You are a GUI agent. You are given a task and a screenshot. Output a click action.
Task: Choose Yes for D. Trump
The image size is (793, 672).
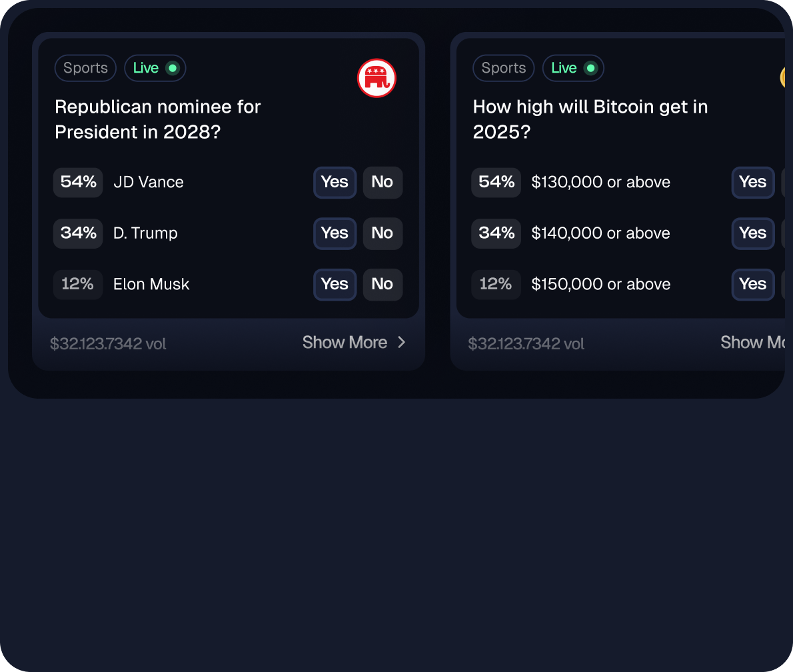point(335,233)
